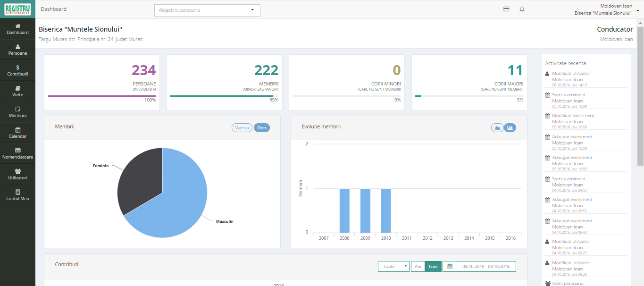Click the Registru Membrii logo
The height and width of the screenshot is (286, 644).
pyautogui.click(x=17, y=9)
